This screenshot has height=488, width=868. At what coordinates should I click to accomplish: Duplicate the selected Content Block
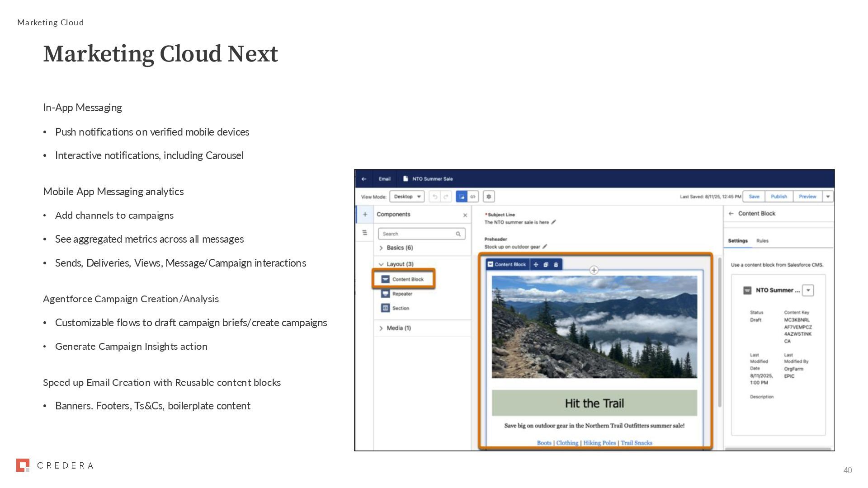[546, 265]
